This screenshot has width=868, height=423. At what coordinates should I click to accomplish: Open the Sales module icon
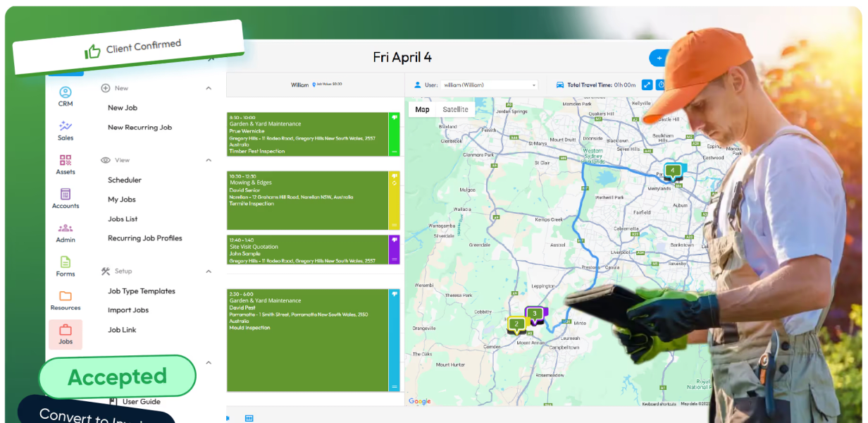(66, 126)
